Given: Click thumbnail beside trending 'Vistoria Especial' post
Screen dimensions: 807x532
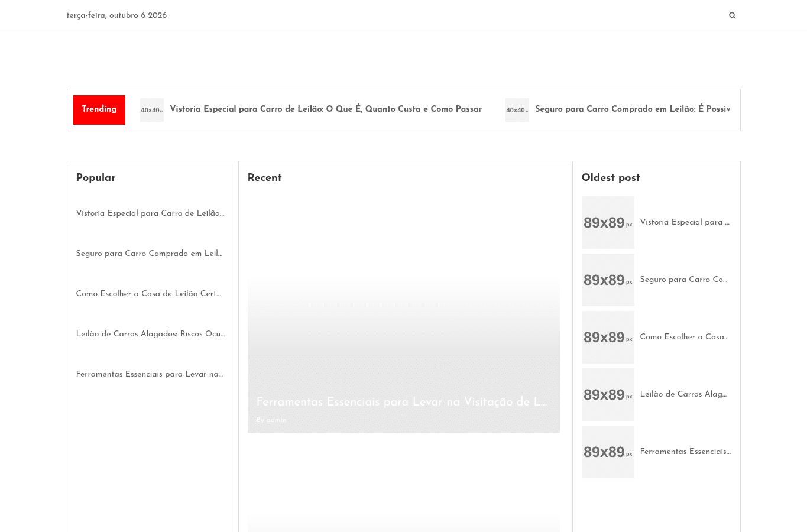Looking at the screenshot, I should [152, 110].
